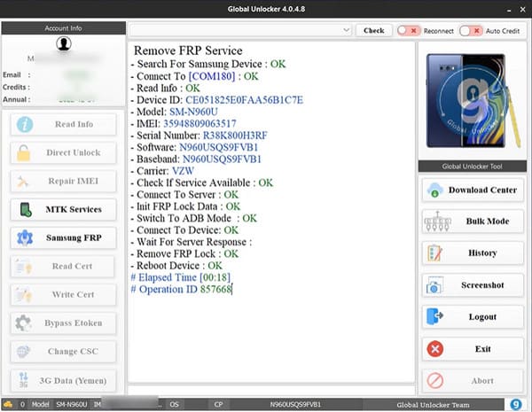Toggle the Reconnect switch
This screenshot has height=412, width=532.
409,31
